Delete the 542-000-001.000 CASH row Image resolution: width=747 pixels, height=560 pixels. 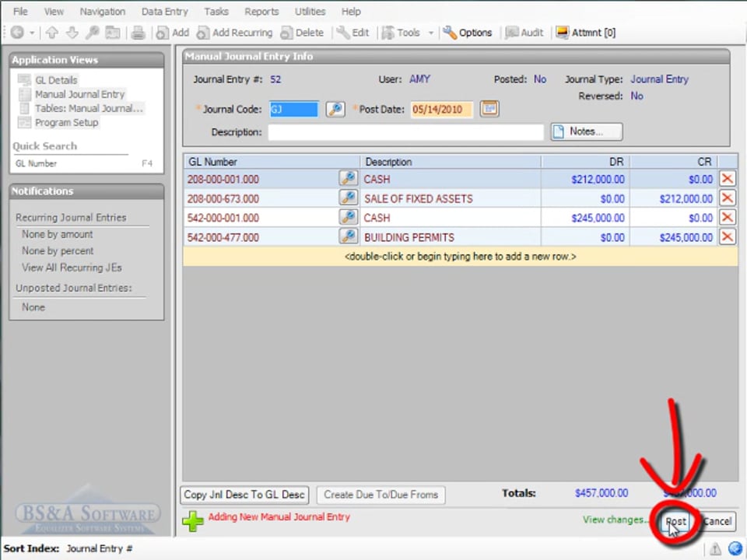(727, 217)
